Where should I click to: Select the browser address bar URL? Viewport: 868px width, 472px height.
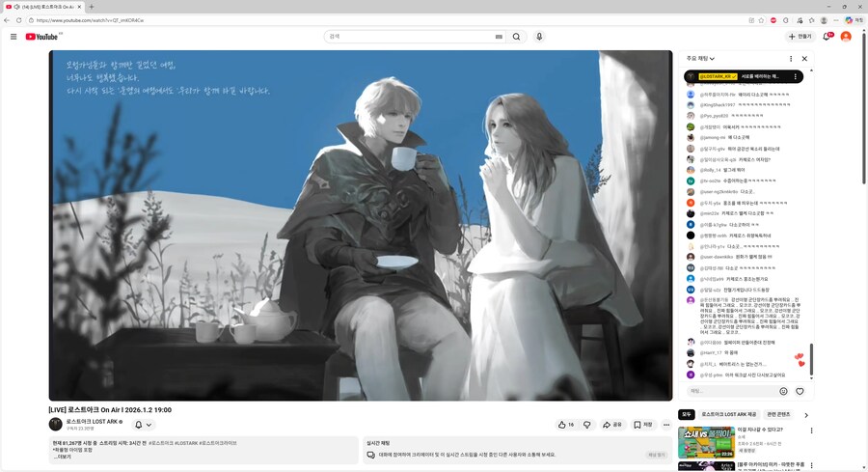90,20
